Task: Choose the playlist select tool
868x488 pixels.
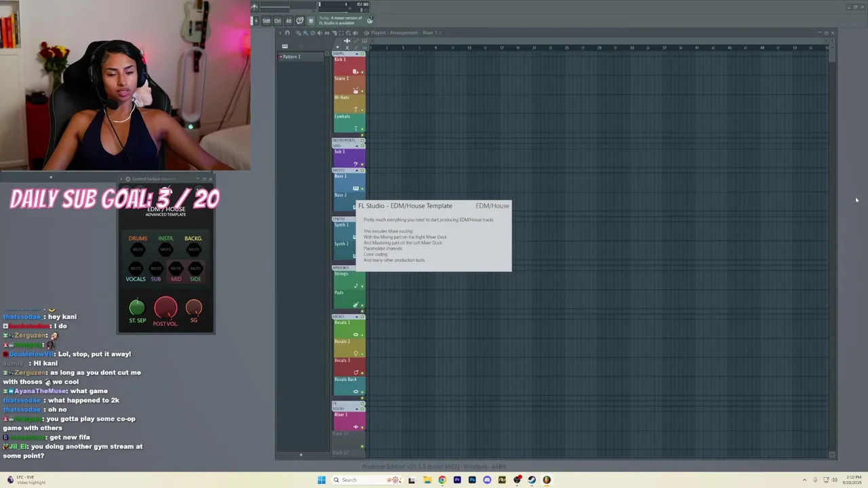Action: point(341,33)
